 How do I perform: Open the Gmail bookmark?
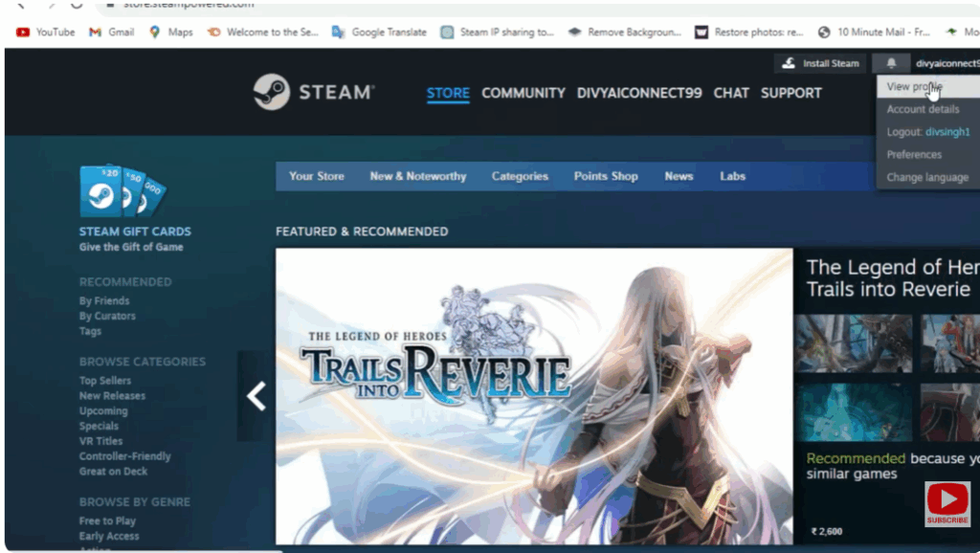(x=111, y=32)
